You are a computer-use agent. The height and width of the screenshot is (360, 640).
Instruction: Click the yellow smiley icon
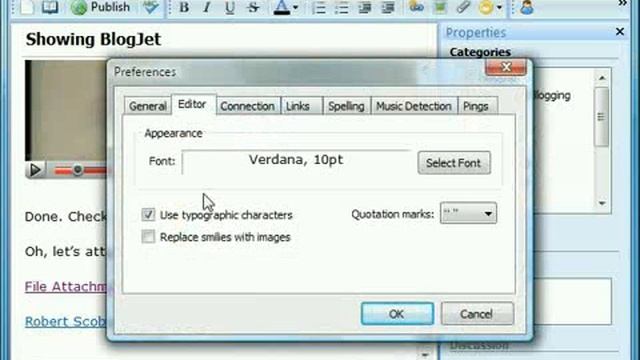(x=486, y=7)
